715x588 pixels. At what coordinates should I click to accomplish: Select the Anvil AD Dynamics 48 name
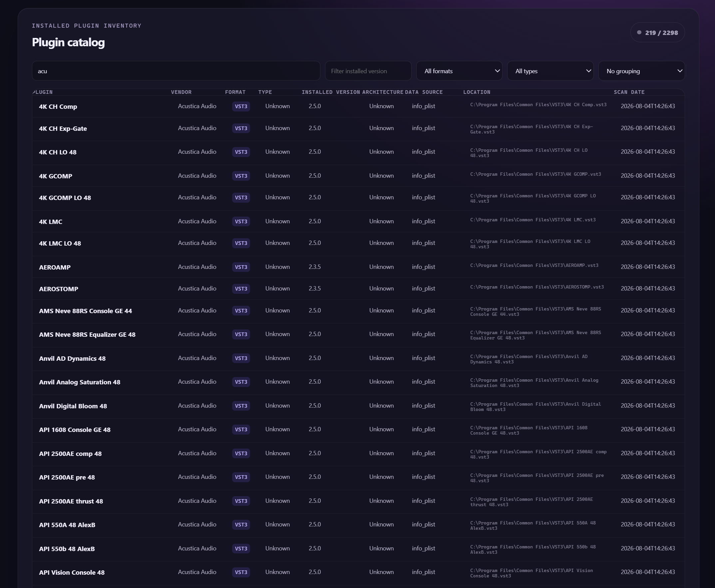[72, 358]
